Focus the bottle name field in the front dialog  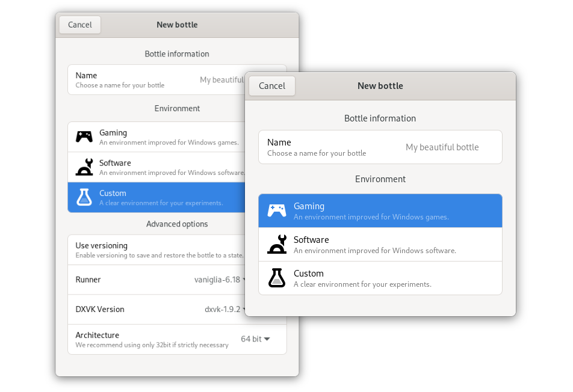[442, 147]
